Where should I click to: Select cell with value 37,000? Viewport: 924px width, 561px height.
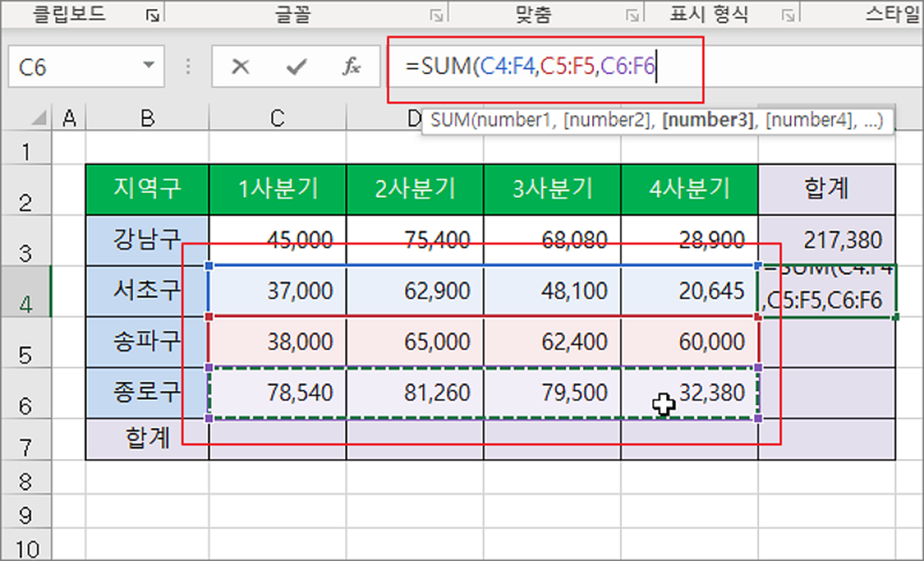click(277, 291)
